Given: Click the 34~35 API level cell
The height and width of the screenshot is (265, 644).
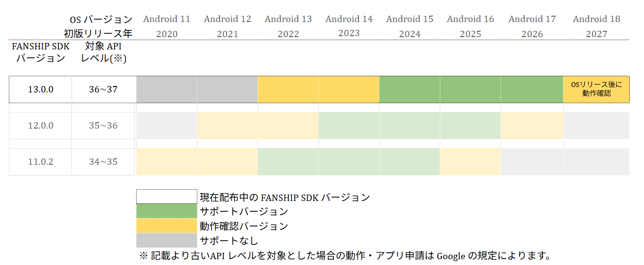Looking at the screenshot, I should 103,162.
